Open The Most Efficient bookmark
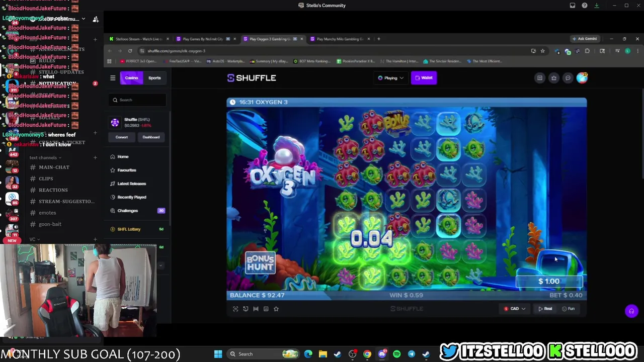644x362 pixels. 484,61
